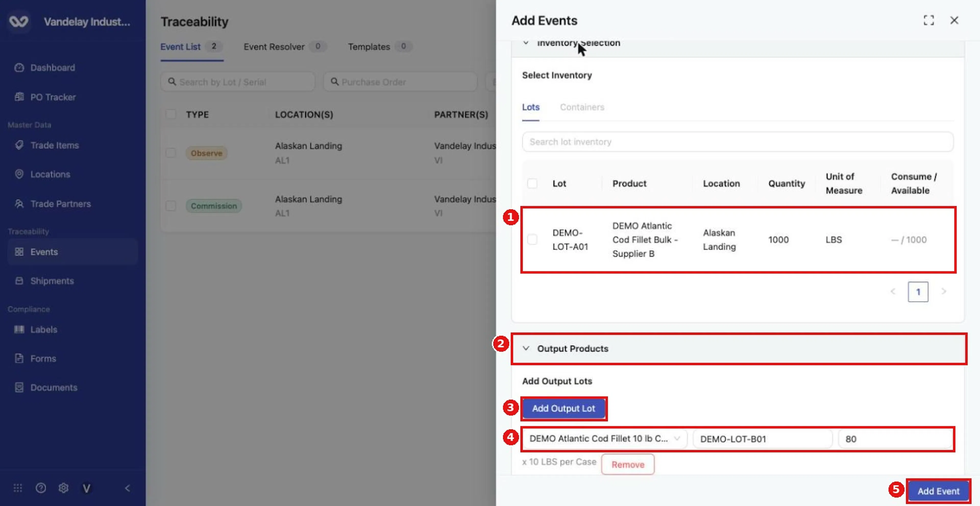Go to next inventory page arrow
The height and width of the screenshot is (506, 980).
(x=944, y=292)
